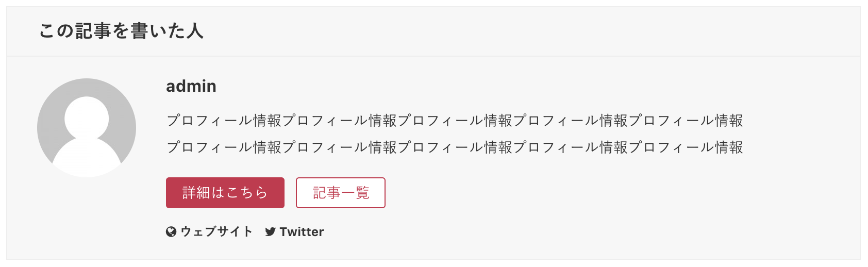The width and height of the screenshot is (868, 267).
Task: Click the header bar of the author box
Action: click(433, 31)
